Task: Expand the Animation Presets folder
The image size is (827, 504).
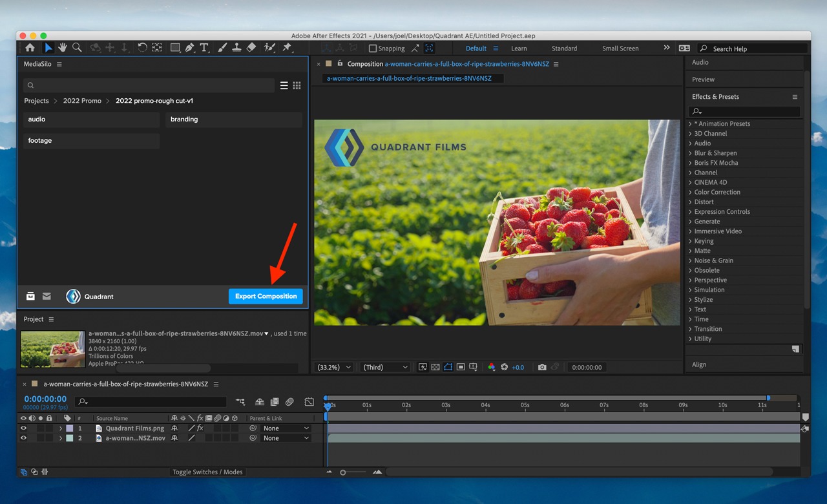Action: pyautogui.click(x=691, y=123)
